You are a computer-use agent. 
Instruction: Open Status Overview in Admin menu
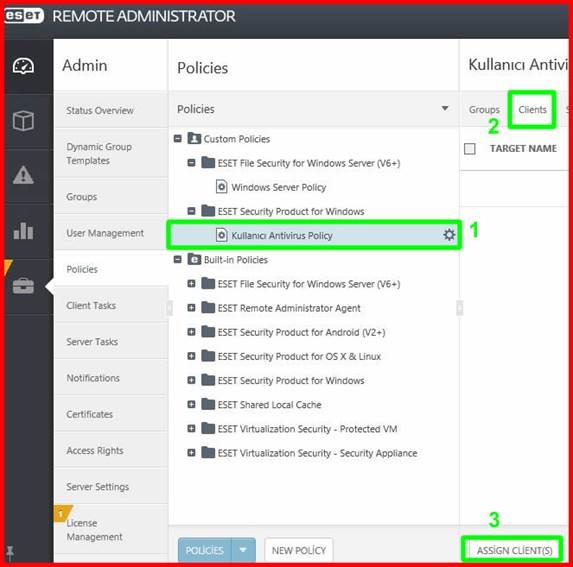click(x=111, y=110)
